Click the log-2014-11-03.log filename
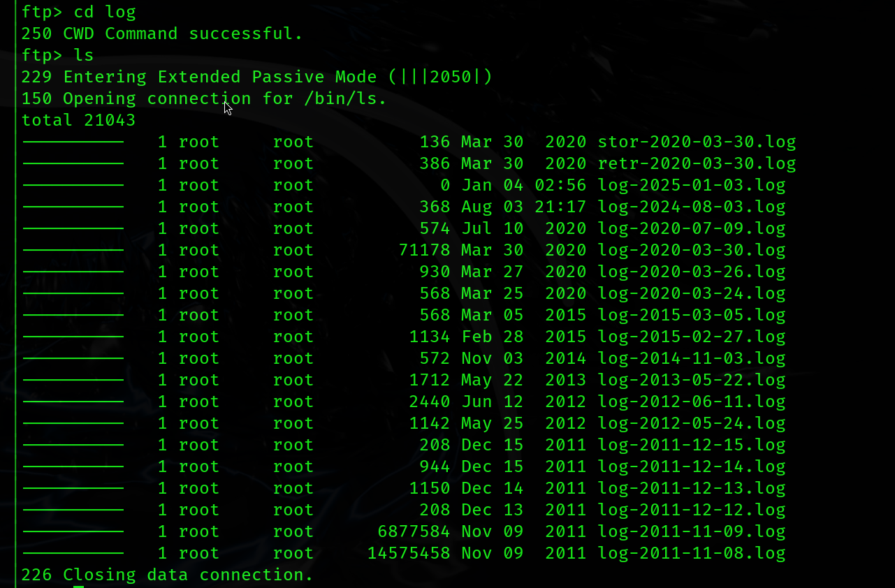The height and width of the screenshot is (588, 895). point(692,358)
